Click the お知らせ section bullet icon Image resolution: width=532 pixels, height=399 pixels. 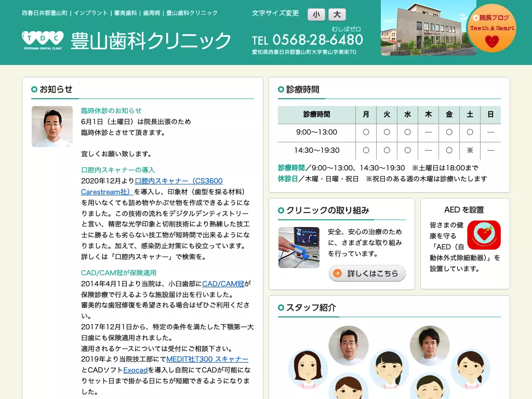[x=34, y=89]
